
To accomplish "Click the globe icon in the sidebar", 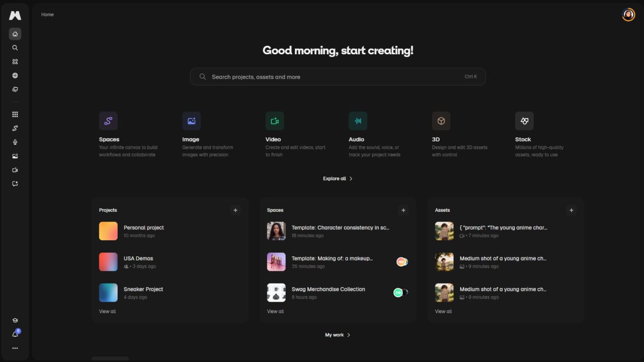I will (x=15, y=75).
